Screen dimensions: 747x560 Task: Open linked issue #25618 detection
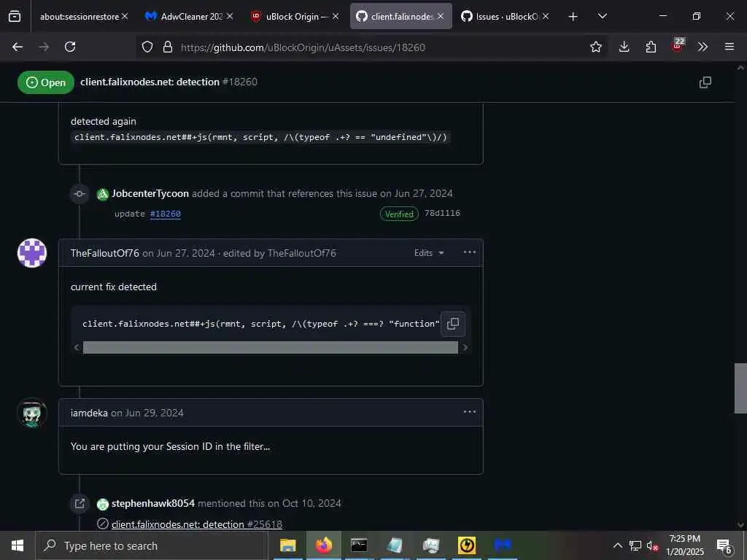(197, 524)
